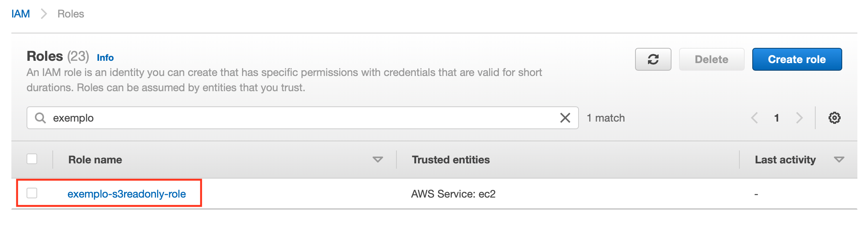Open the exemplo-s3readonly-role link
This screenshot has width=868, height=231.
click(127, 194)
